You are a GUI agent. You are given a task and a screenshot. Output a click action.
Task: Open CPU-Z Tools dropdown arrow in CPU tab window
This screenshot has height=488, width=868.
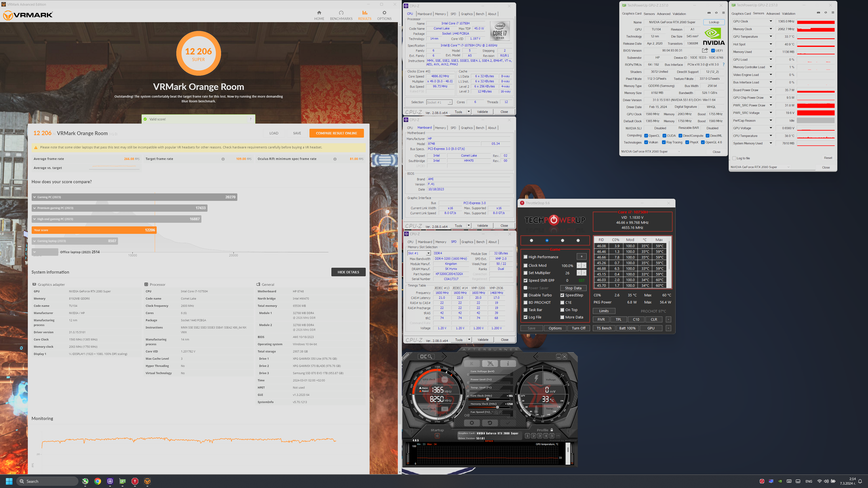[x=469, y=112]
